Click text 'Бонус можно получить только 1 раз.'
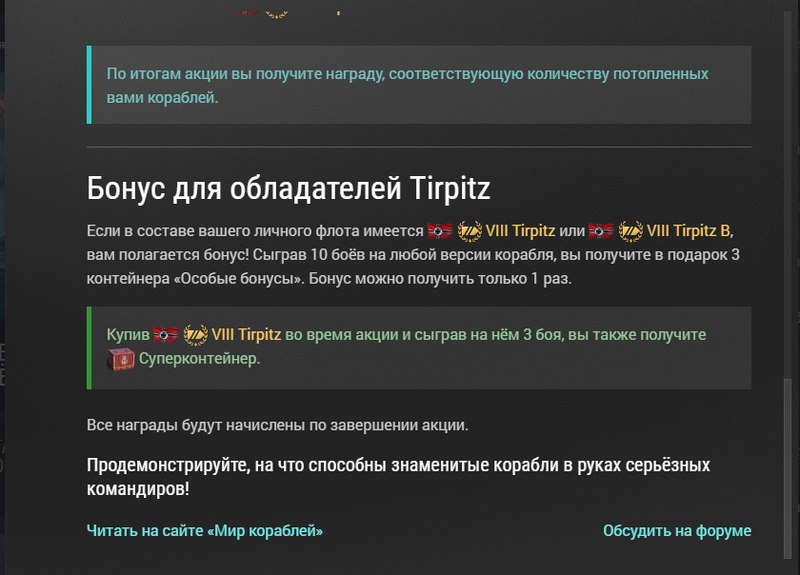This screenshot has height=575, width=800. click(440, 279)
